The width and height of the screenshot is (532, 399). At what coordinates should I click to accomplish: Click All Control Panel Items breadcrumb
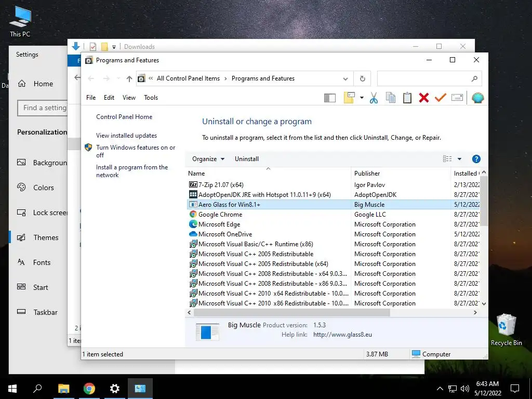188,78
